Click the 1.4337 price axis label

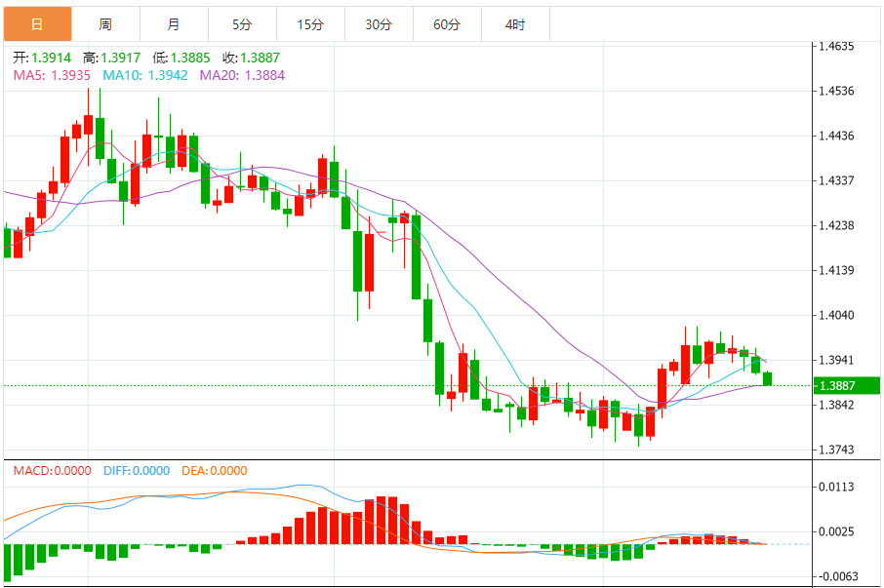836,180
